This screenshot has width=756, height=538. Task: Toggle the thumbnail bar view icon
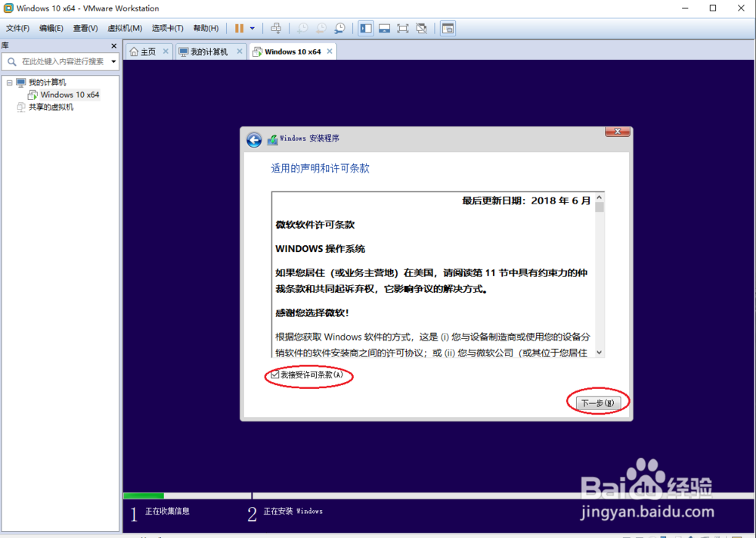[384, 29]
